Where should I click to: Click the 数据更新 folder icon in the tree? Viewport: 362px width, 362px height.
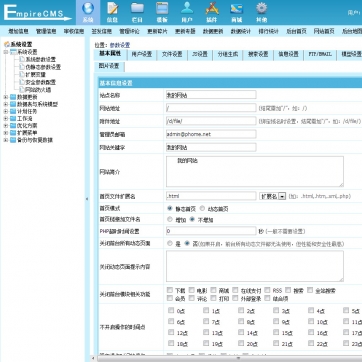pyautogui.click(x=13, y=97)
